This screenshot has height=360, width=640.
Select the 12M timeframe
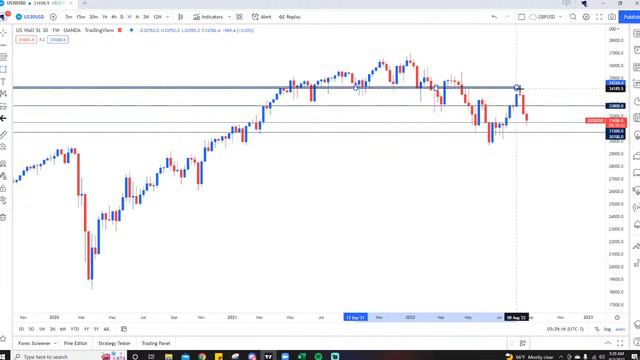[157, 17]
